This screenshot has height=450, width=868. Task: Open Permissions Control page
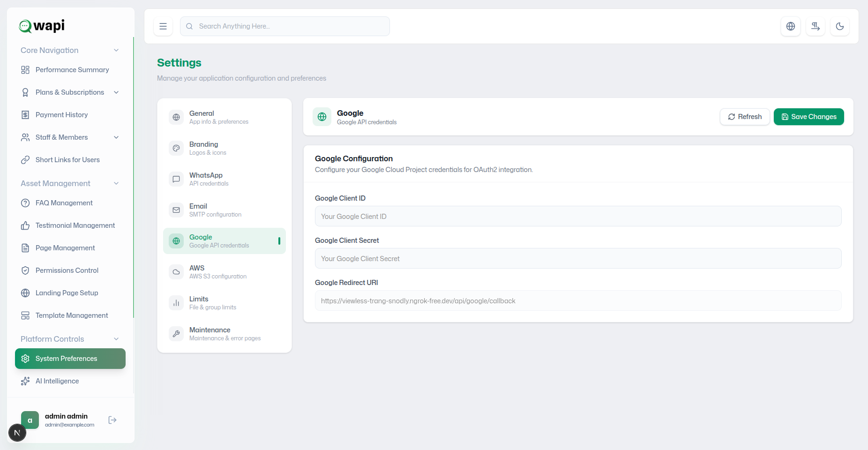point(70,270)
